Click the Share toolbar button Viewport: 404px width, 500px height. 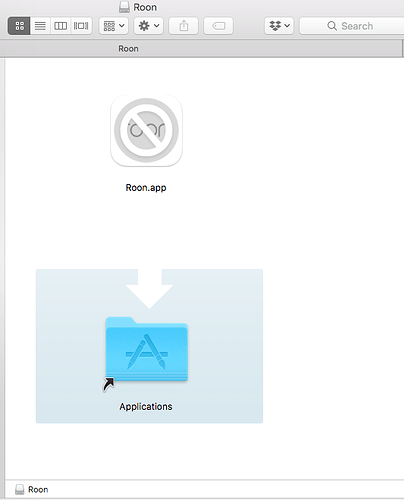coord(184,26)
